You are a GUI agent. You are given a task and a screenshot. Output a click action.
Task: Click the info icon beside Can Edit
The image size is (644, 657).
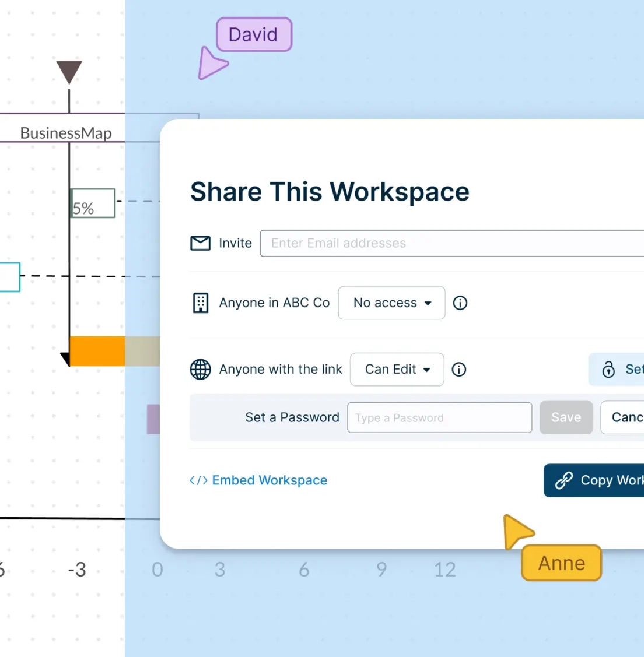[x=459, y=369]
